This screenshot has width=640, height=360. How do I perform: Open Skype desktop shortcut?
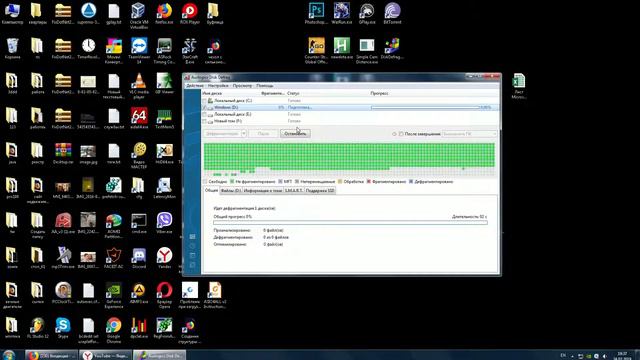point(63,328)
